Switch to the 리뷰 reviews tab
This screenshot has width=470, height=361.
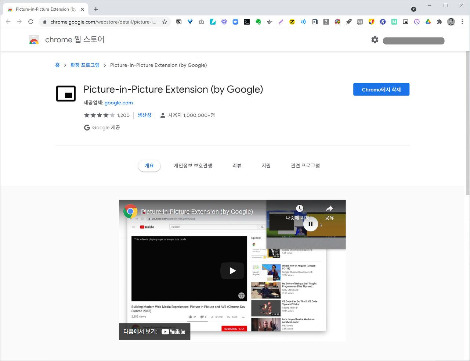(237, 166)
